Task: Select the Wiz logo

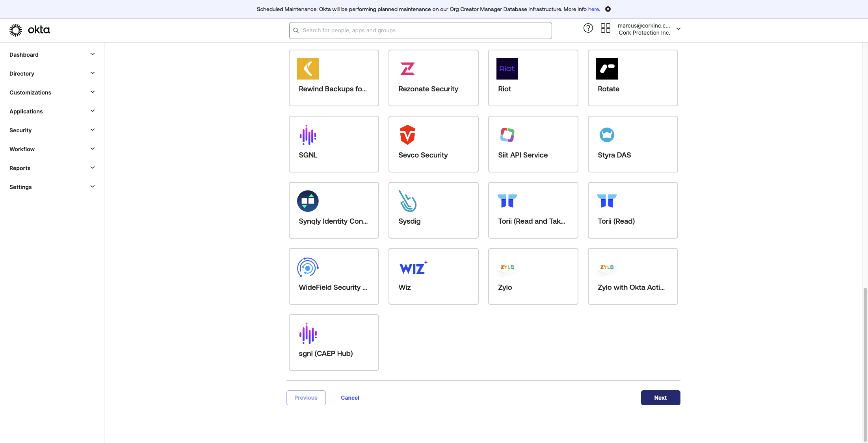Action: 413,268
